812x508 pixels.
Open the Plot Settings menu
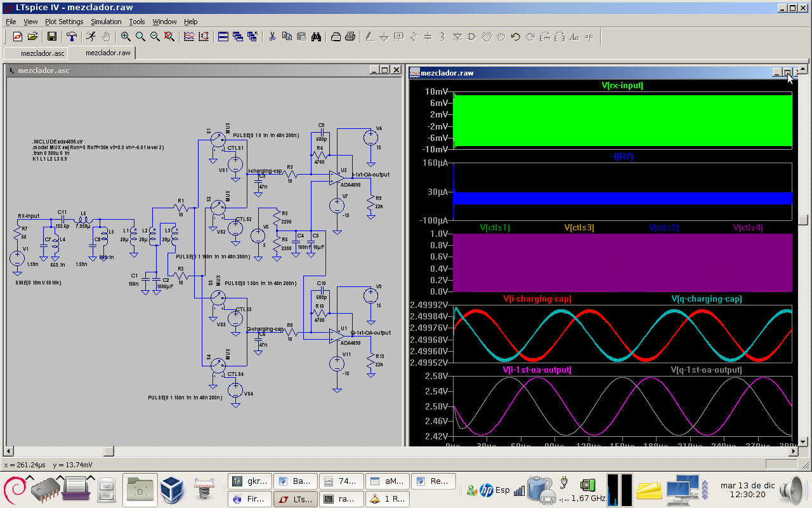click(63, 22)
